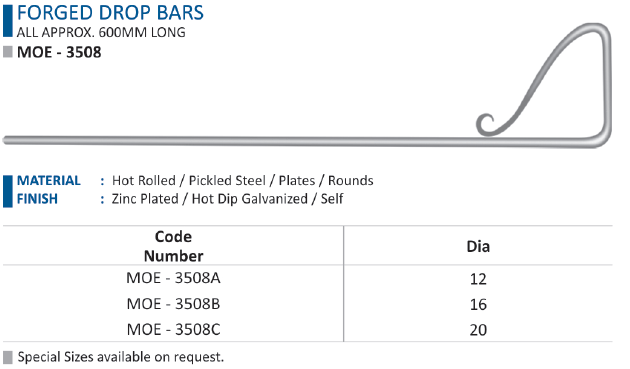This screenshot has height=369, width=630.
Task: Select row MOE - 3508B
Action: coord(308,304)
